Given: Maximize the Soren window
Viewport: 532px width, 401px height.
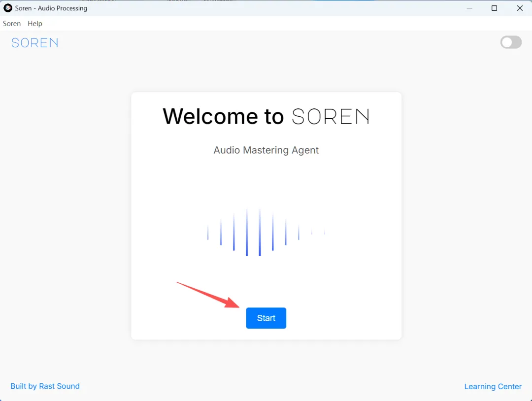Looking at the screenshot, I should click(x=495, y=8).
